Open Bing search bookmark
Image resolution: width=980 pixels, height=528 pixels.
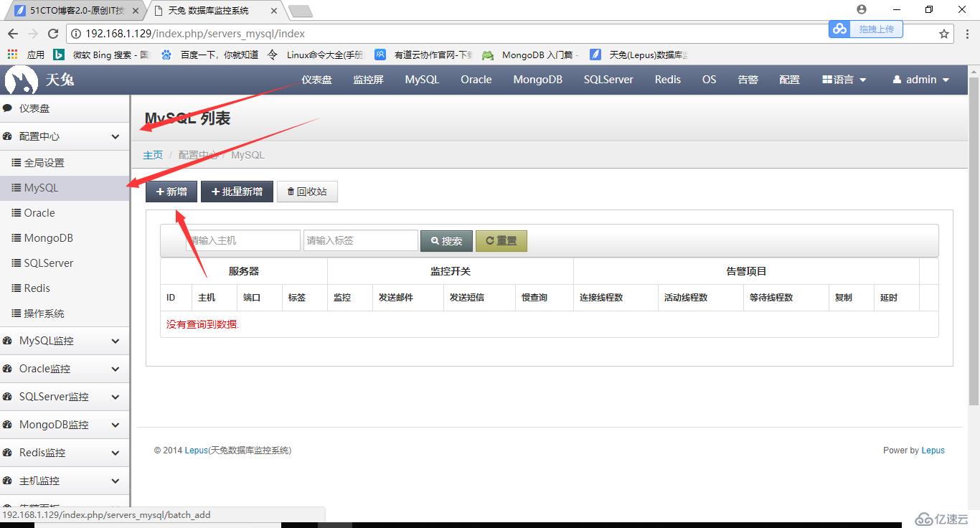[x=102, y=55]
